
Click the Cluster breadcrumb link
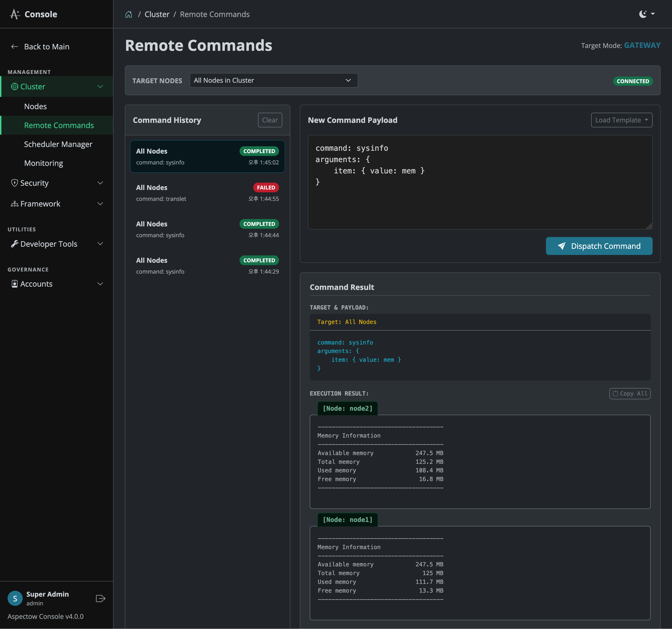[157, 14]
